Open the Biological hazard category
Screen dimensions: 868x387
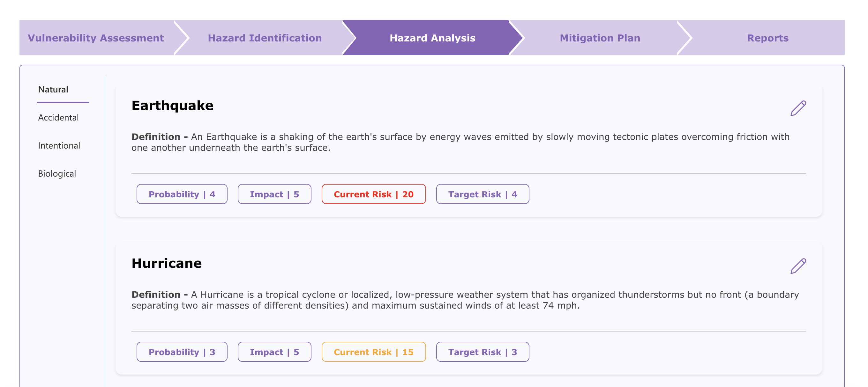(57, 174)
